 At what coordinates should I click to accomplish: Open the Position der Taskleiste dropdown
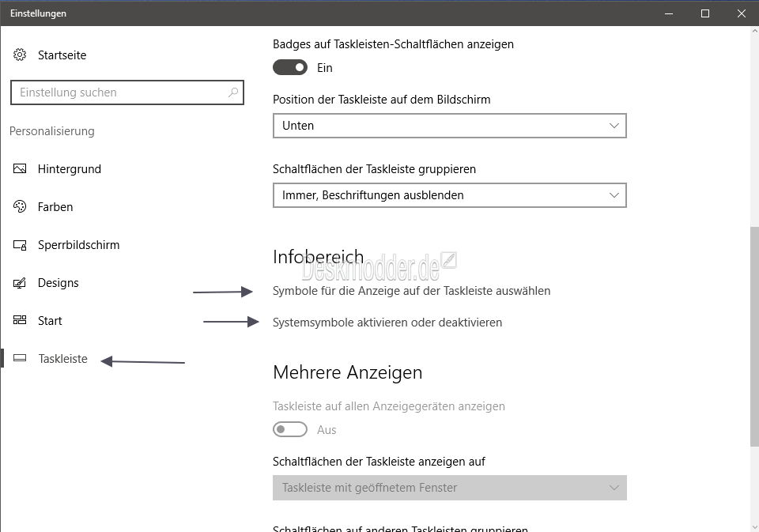(450, 126)
